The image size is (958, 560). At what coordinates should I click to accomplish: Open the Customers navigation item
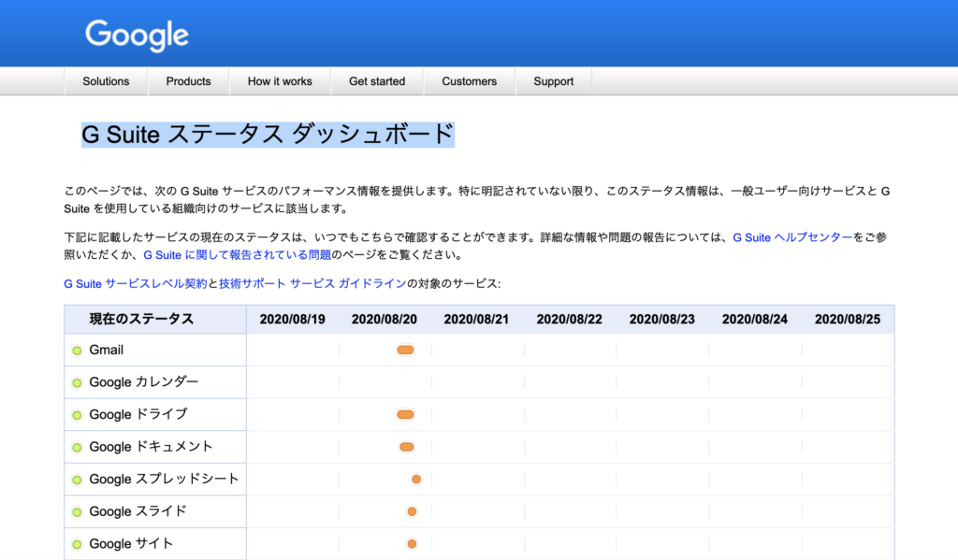pos(469,81)
